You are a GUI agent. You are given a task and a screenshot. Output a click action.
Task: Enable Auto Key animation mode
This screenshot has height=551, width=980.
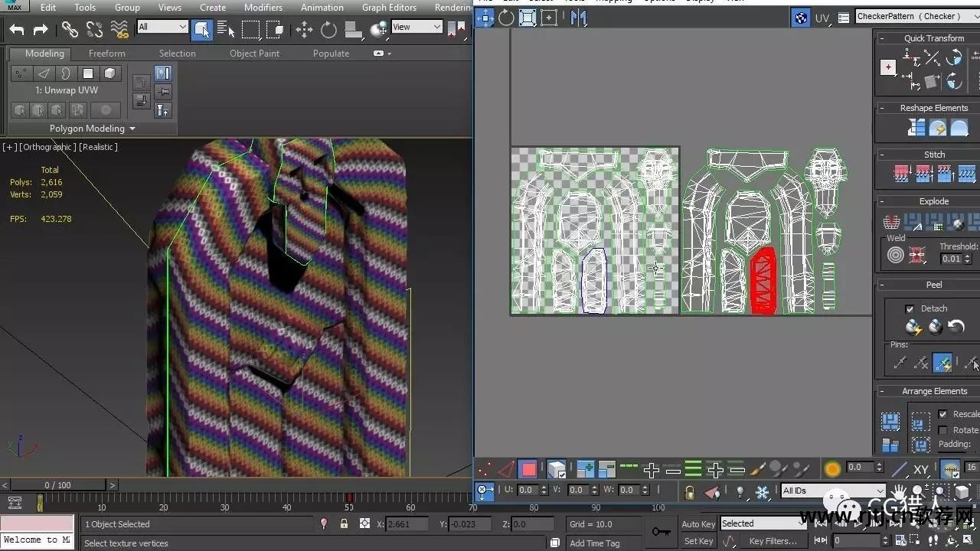(698, 523)
